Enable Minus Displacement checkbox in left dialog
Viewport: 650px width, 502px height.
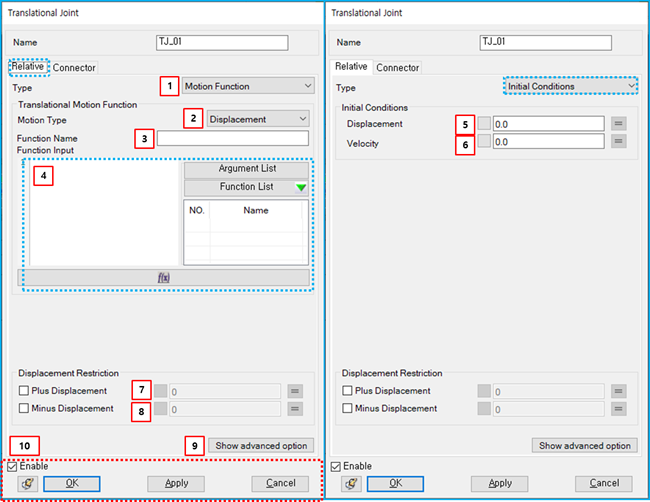point(24,408)
